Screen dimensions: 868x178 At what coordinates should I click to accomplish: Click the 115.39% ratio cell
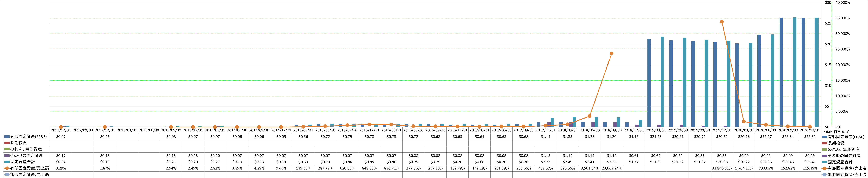(x=810, y=168)
